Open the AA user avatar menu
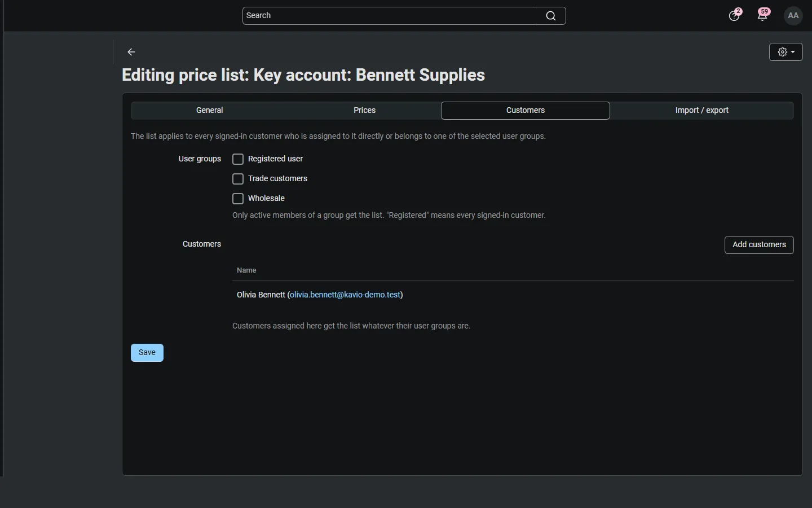The width and height of the screenshot is (812, 508). tap(794, 16)
